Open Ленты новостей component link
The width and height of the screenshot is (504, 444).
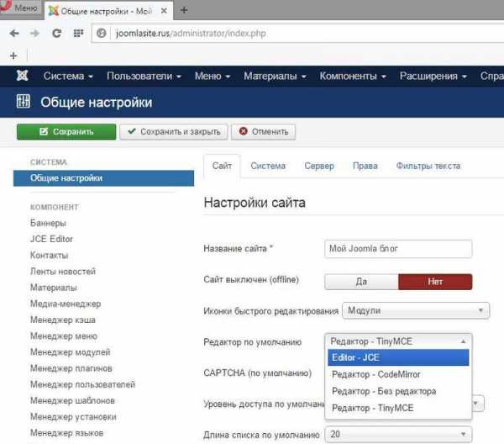tap(63, 272)
